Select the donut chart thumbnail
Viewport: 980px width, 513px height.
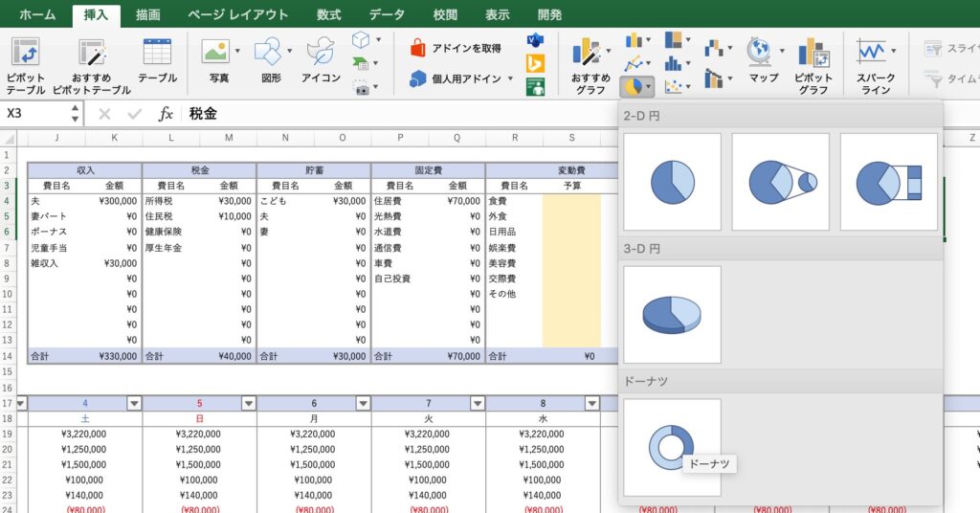click(x=672, y=447)
